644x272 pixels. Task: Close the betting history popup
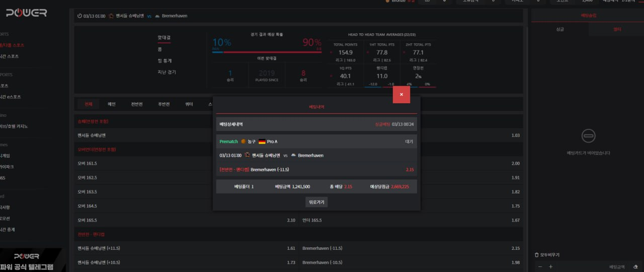pos(401,94)
